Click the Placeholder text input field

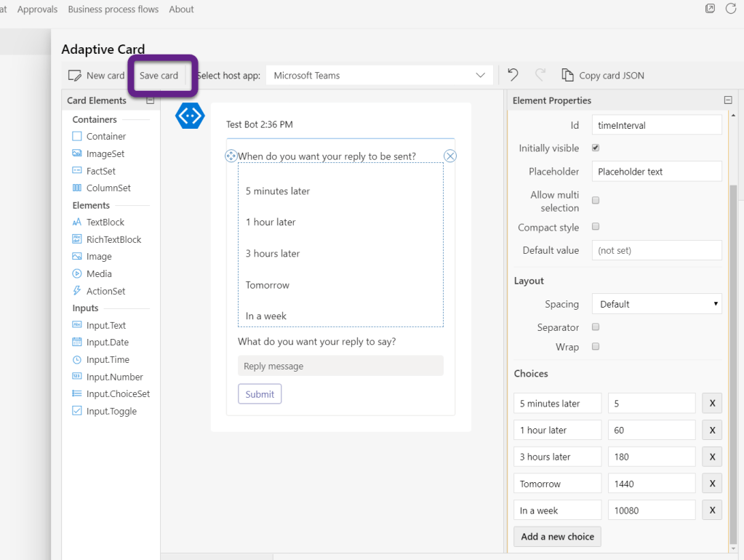656,172
